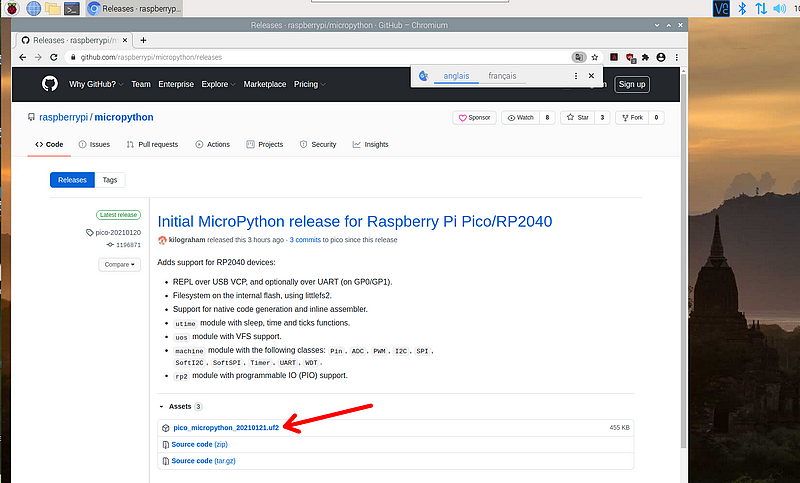Image resolution: width=800 pixels, height=483 pixels.
Task: Collapse the Assets section
Action: point(180,406)
